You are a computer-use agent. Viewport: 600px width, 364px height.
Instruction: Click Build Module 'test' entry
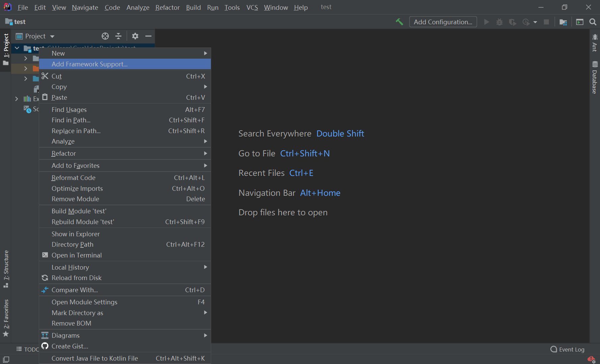(125, 211)
